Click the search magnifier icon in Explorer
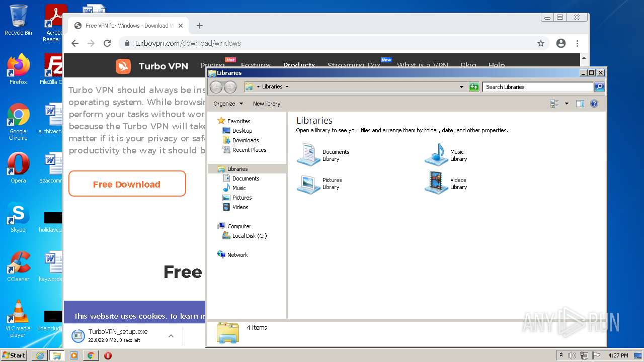 (x=599, y=87)
